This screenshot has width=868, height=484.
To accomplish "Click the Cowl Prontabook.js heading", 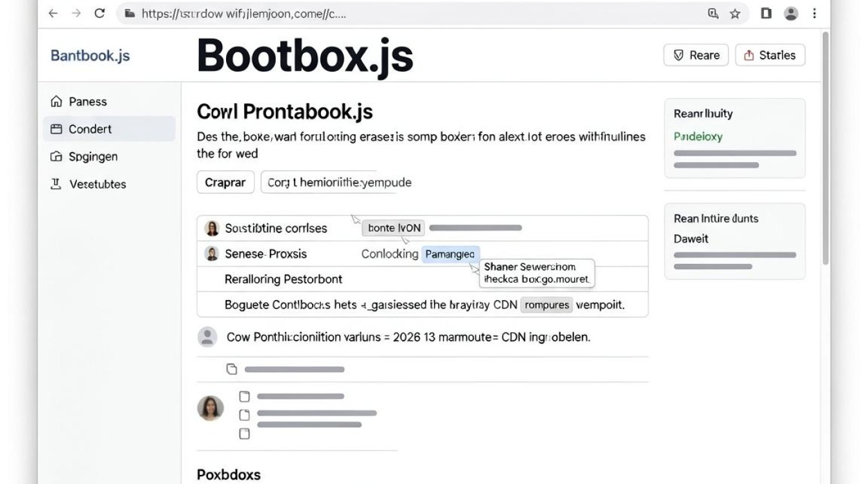I will [x=285, y=112].
